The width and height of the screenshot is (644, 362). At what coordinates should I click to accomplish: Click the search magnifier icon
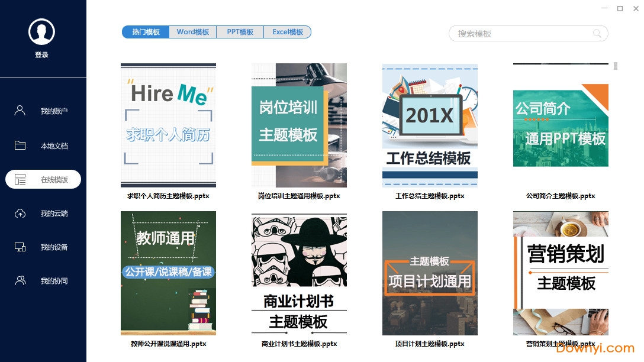click(597, 34)
